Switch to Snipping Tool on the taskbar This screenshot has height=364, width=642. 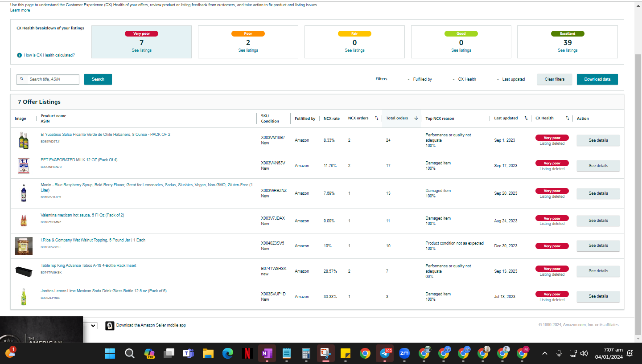click(325, 354)
